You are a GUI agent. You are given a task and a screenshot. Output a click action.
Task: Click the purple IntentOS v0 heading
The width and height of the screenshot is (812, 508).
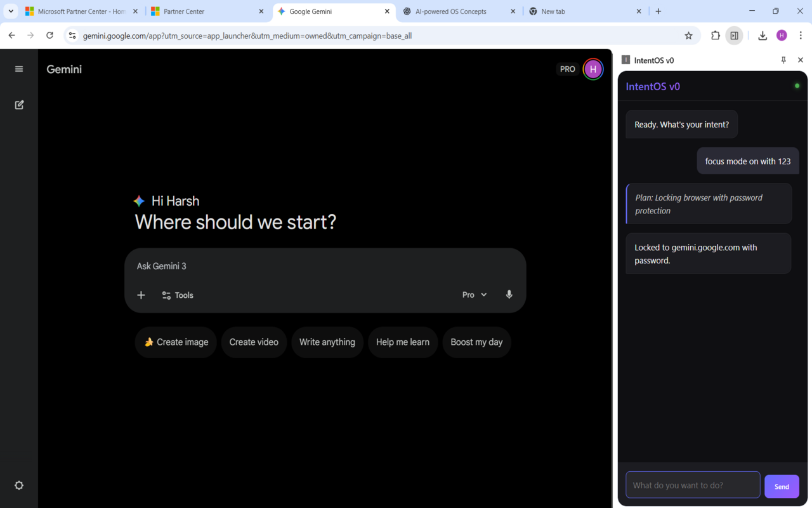point(653,86)
